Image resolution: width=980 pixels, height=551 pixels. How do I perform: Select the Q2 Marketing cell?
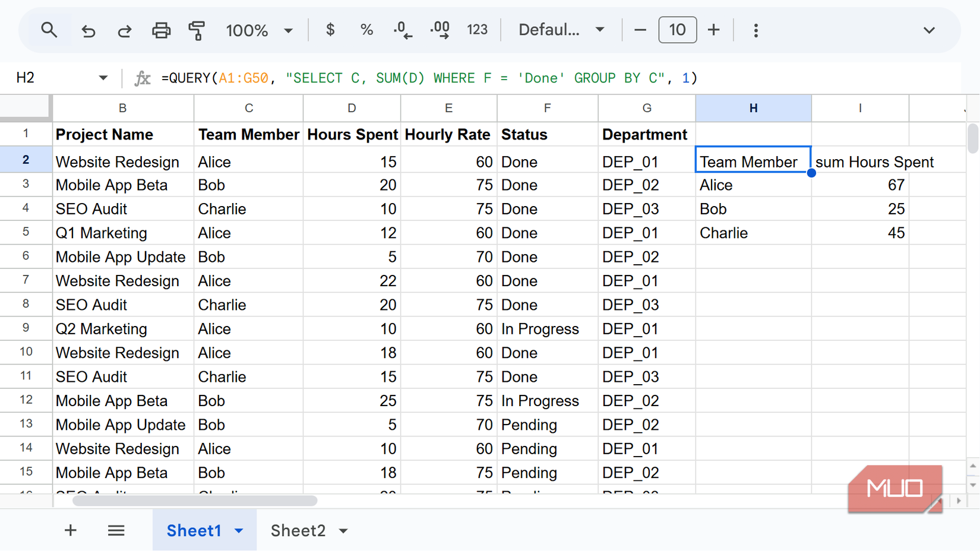point(123,328)
